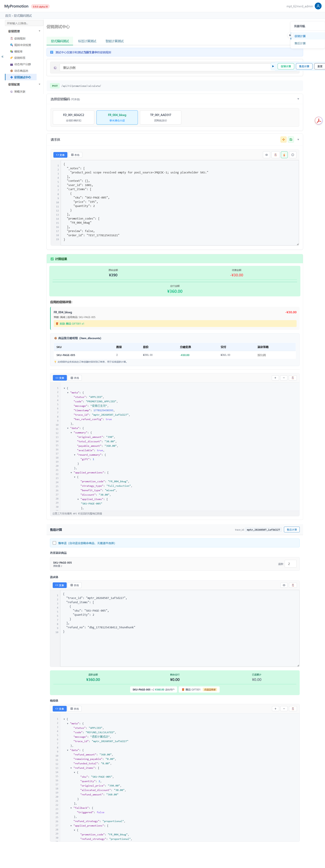Image resolution: width=325 pixels, height=868 pixels.
Task: Collapse the "fallback" node in refund response
Action: click(71, 808)
